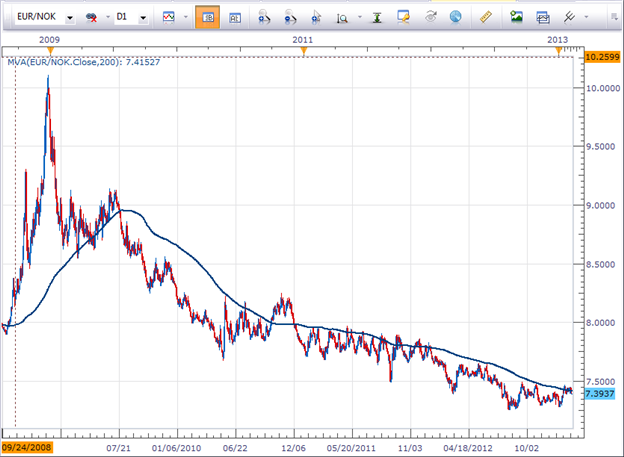Click the blue globe icon
Screen dimensions: 624x457
point(455,17)
